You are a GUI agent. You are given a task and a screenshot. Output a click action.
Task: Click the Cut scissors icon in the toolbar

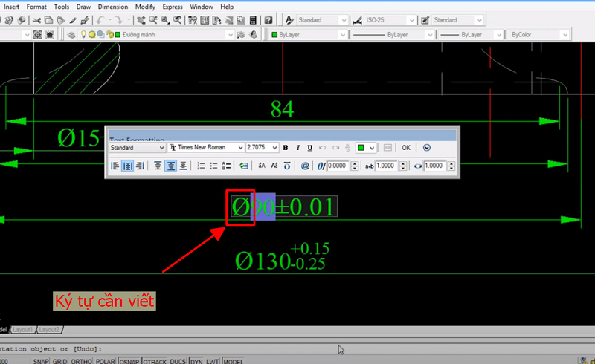36,20
